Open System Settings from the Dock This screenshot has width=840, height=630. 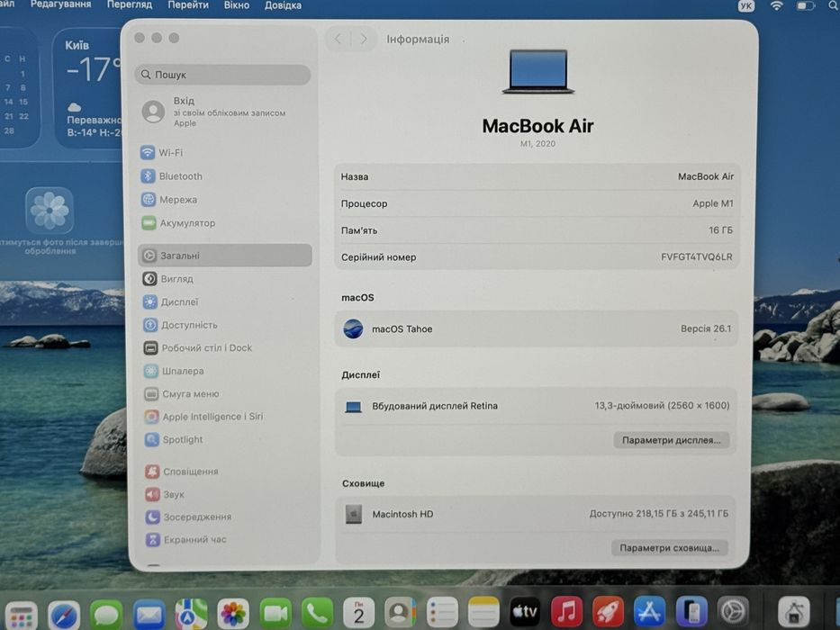coord(733,611)
